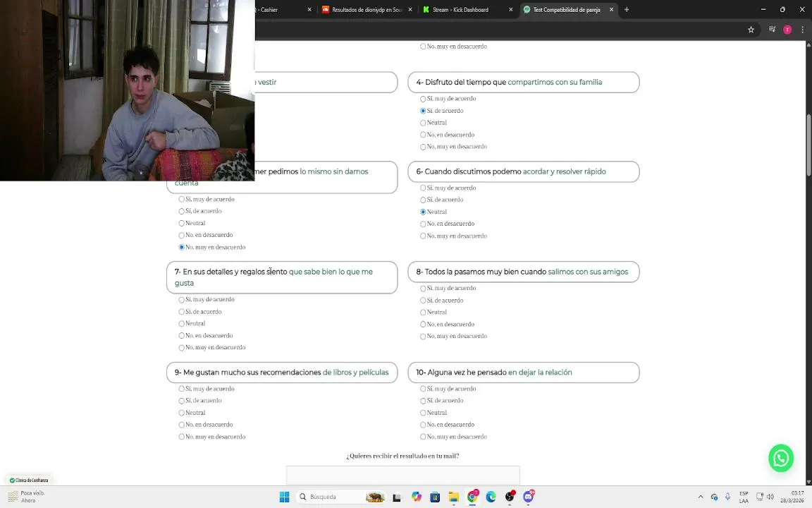Click the microphone tray icon

click(x=727, y=497)
